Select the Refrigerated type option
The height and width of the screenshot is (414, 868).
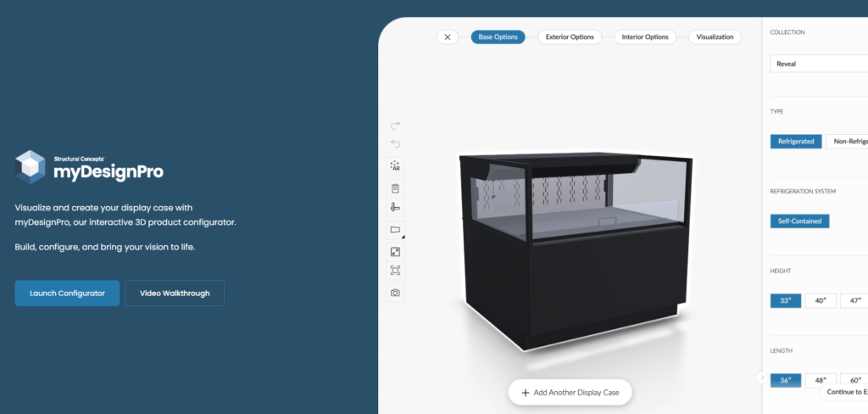pyautogui.click(x=796, y=142)
